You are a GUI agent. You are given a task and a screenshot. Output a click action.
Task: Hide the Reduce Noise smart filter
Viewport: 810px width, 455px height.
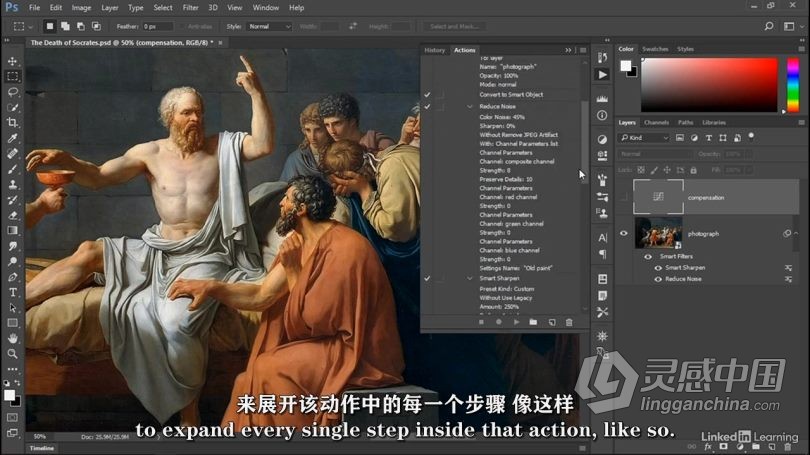tap(658, 279)
